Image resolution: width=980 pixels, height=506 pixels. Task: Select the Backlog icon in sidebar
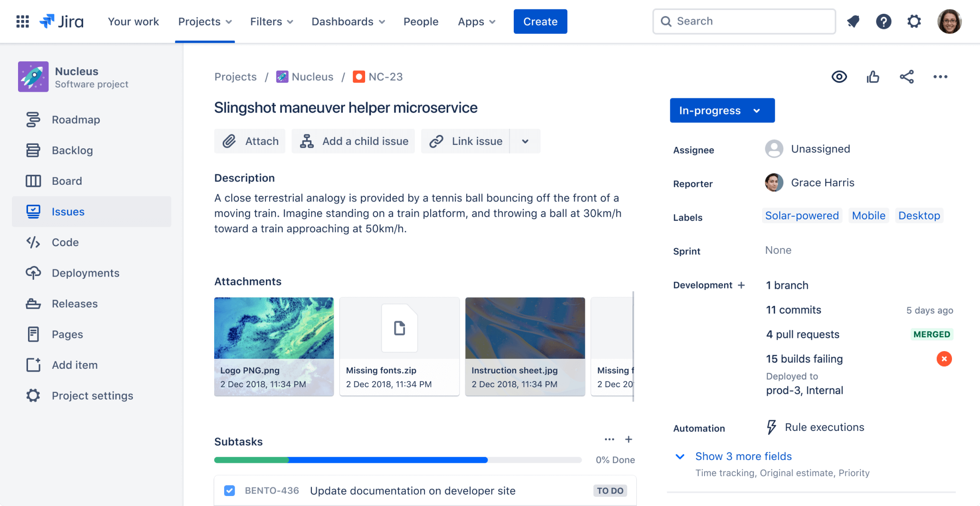click(33, 150)
